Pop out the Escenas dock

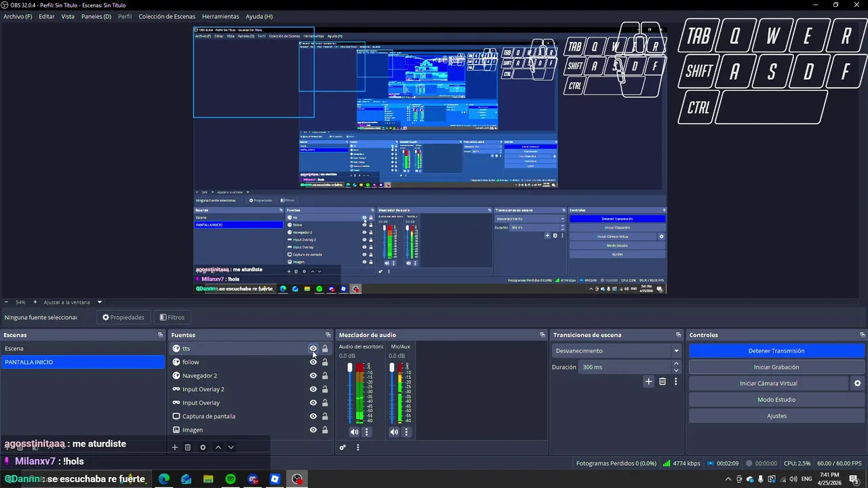click(x=161, y=335)
